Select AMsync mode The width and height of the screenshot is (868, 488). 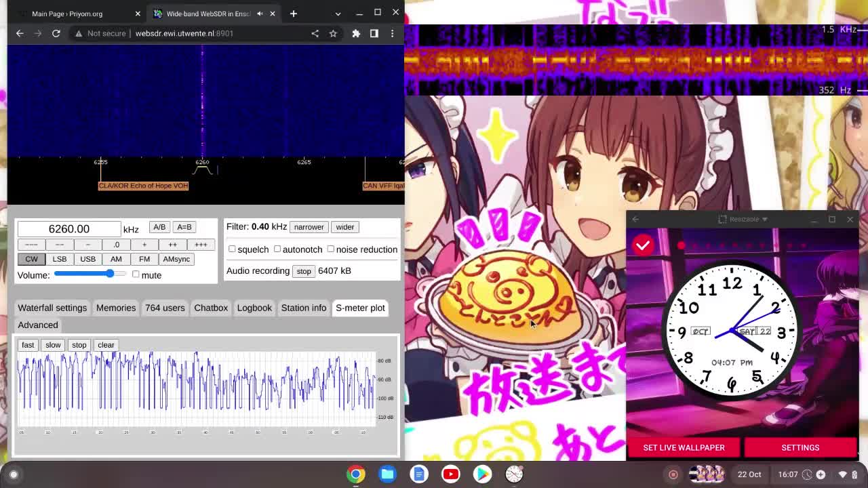176,259
